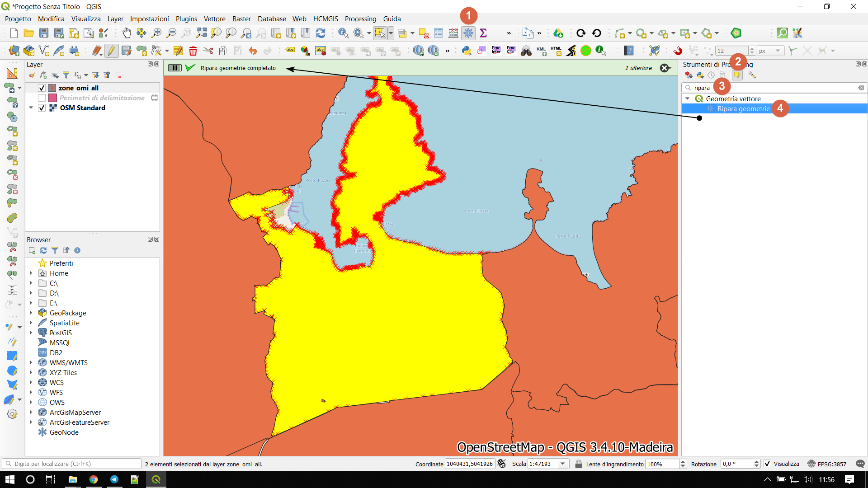Click the Python console icon
Viewport: 868px width, 488px height.
[466, 51]
